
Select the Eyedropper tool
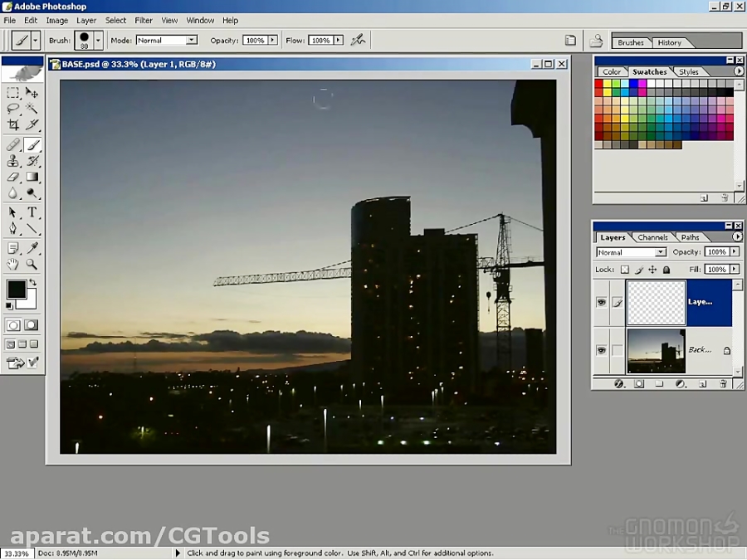pyautogui.click(x=32, y=249)
